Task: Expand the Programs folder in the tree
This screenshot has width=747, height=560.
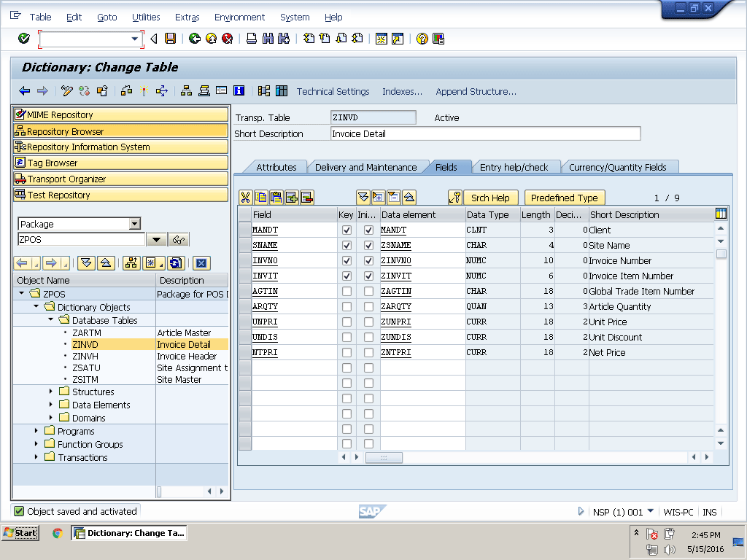Action: (36, 431)
